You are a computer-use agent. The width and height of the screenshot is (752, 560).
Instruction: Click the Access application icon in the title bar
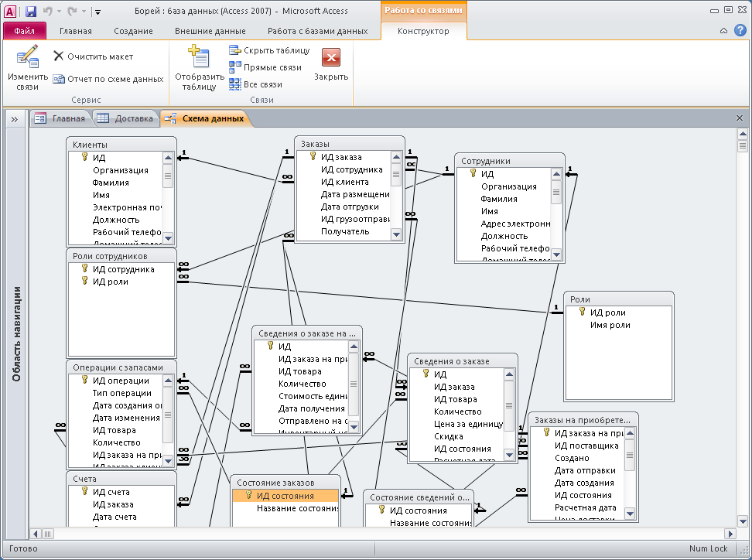click(x=9, y=11)
